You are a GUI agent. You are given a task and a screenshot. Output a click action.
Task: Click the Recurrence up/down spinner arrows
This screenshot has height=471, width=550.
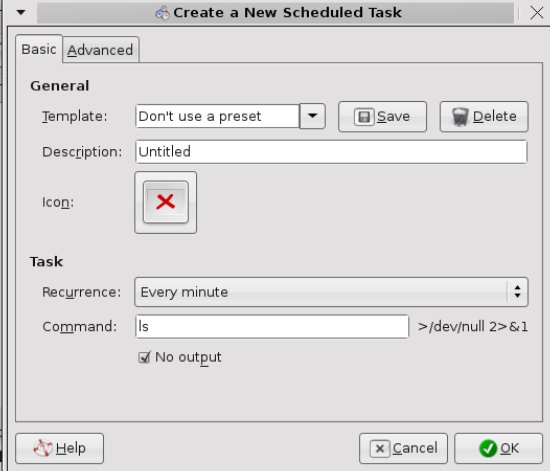click(517, 292)
